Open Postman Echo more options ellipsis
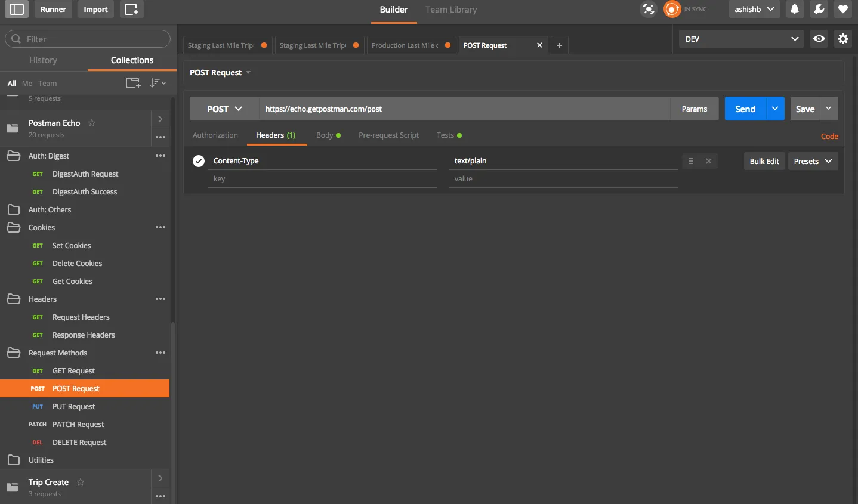Image resolution: width=858 pixels, height=504 pixels. tap(161, 137)
